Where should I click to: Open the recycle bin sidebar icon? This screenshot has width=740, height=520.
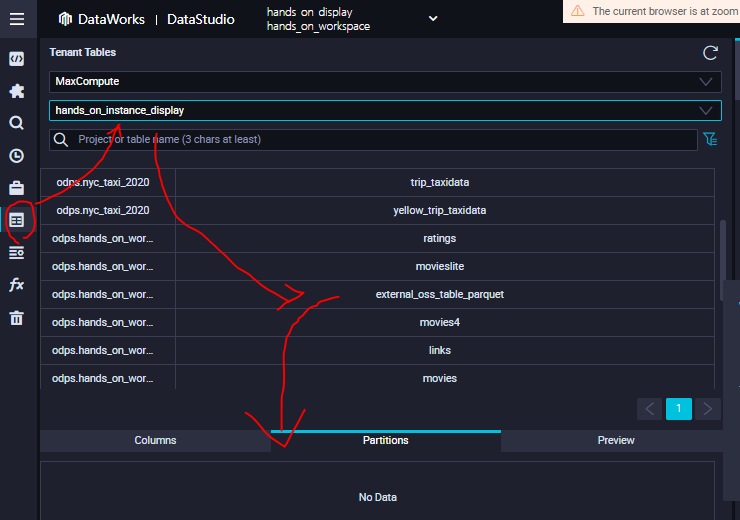17,318
